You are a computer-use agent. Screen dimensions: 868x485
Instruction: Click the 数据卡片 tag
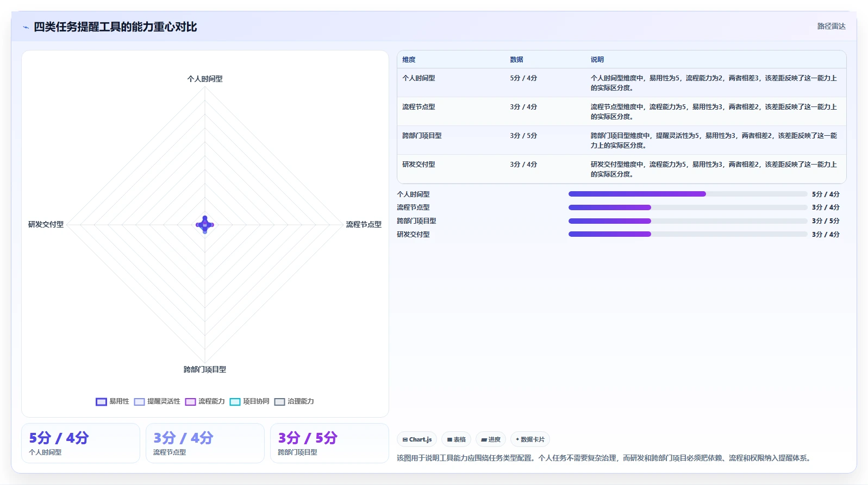530,439
